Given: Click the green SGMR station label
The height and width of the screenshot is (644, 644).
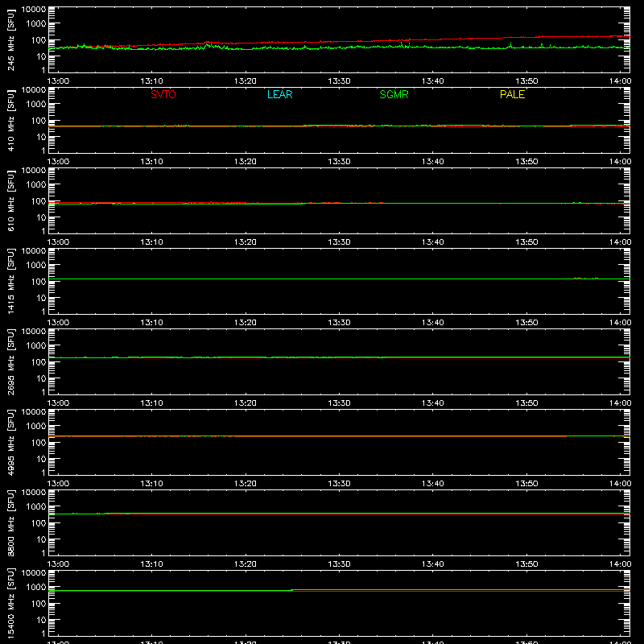Looking at the screenshot, I should tap(394, 94).
